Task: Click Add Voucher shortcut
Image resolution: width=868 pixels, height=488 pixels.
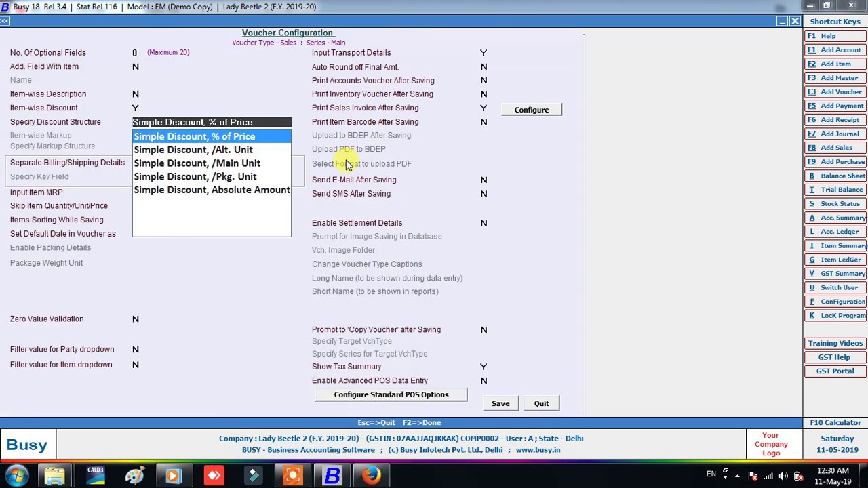Action: click(x=835, y=92)
